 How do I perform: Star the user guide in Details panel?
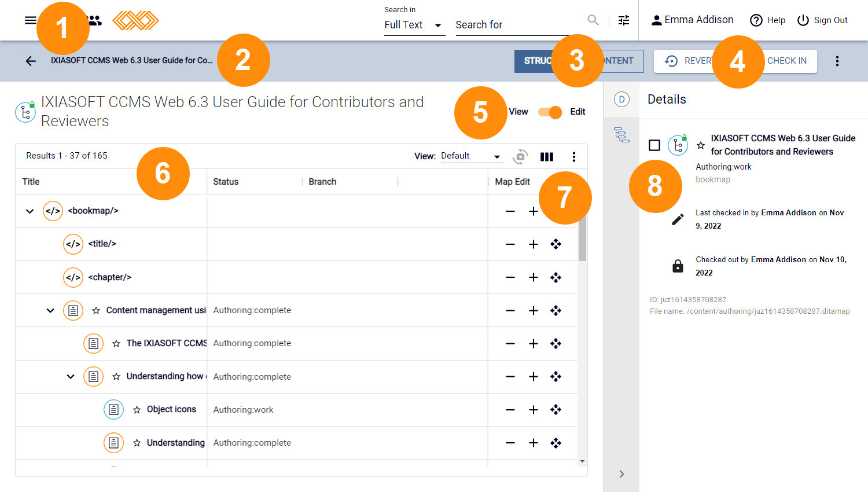[701, 145]
